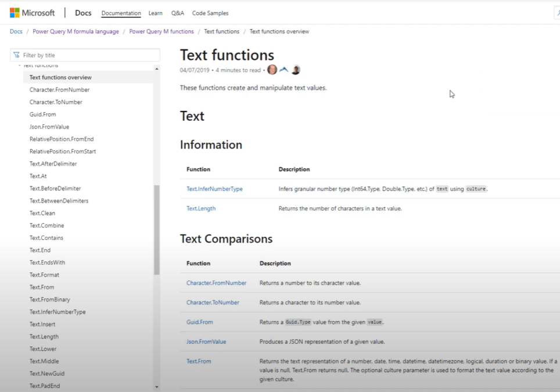Open Text.AfterDelimiter in sidebar
560x392 pixels.
(53, 164)
